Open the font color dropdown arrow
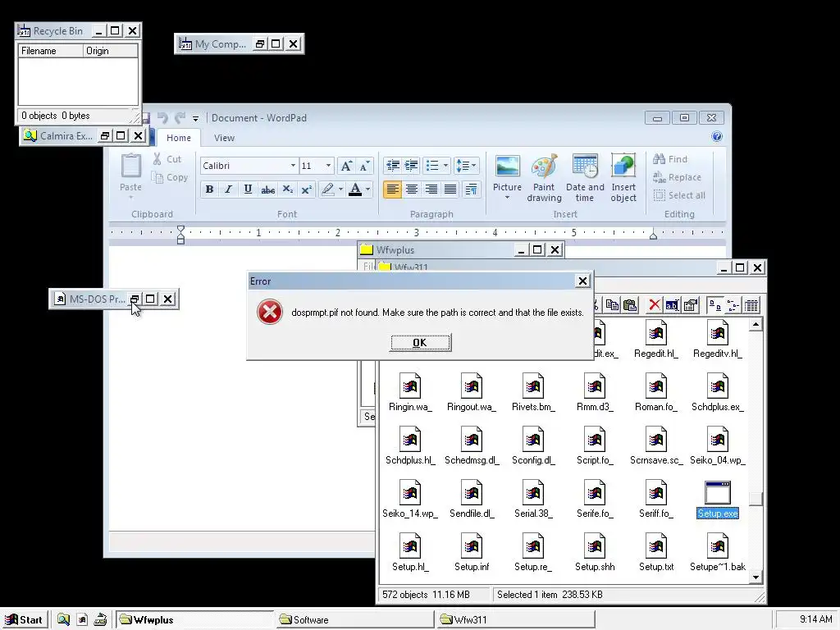Image resolution: width=840 pixels, height=630 pixels. 367,189
